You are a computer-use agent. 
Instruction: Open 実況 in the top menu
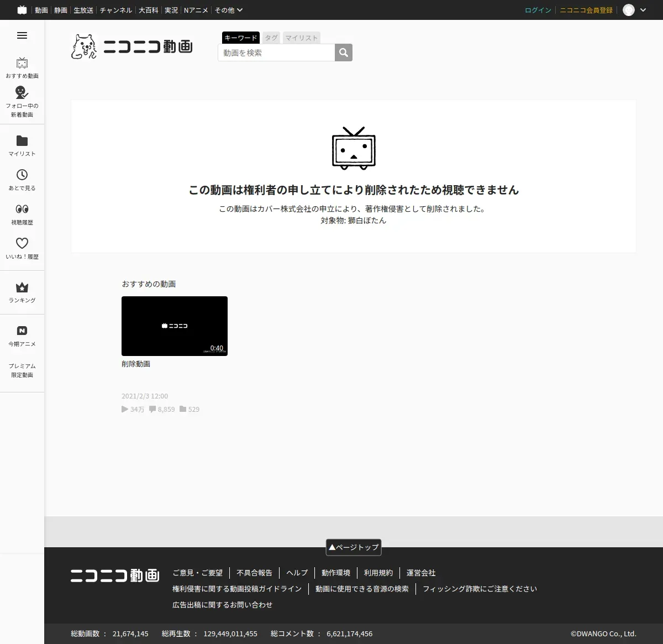(171, 10)
